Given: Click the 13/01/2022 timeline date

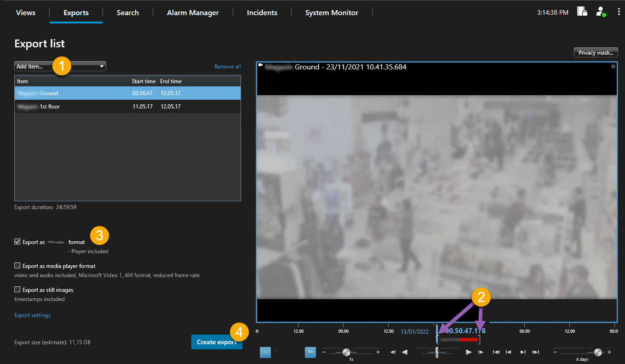Looking at the screenshot, I should (x=414, y=331).
